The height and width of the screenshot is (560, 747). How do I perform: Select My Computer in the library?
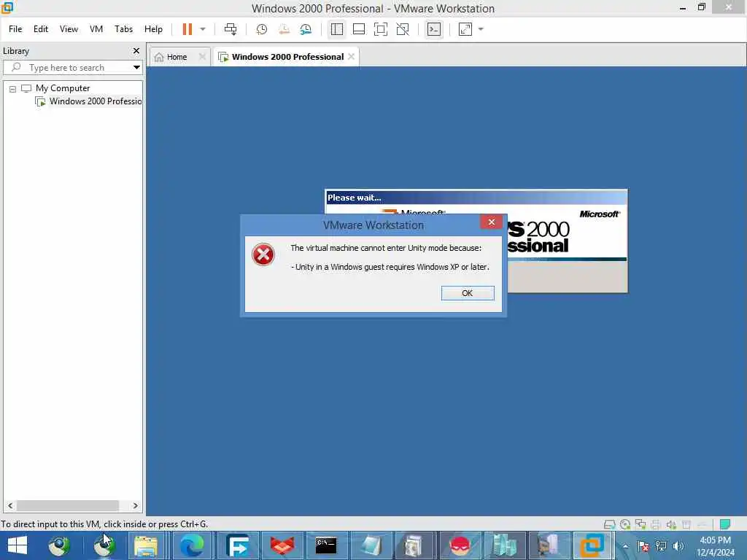(63, 88)
